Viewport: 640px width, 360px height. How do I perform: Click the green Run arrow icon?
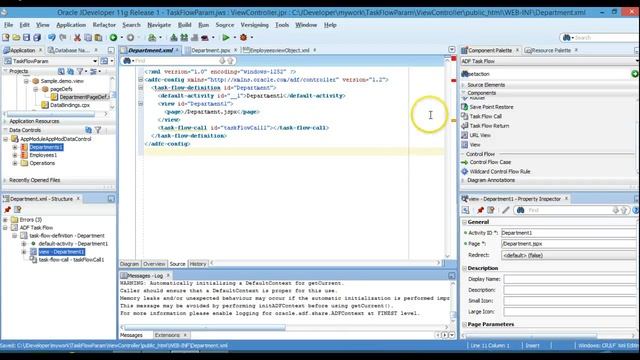226,38
